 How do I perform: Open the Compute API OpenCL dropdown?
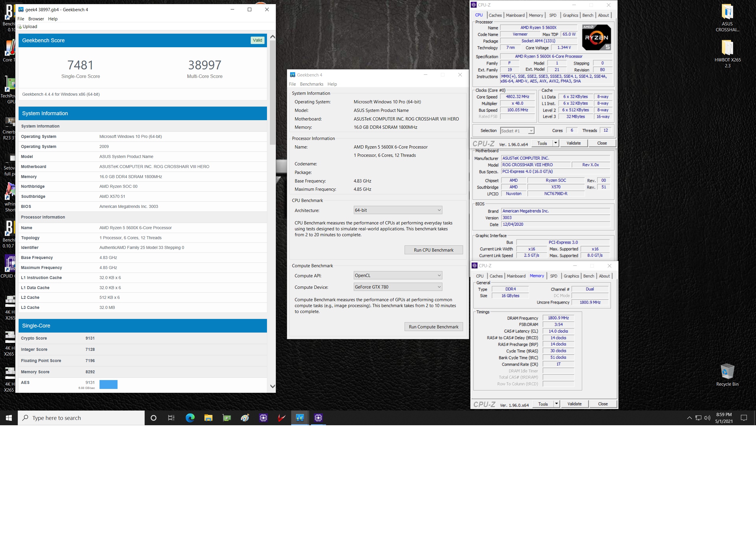(397, 276)
